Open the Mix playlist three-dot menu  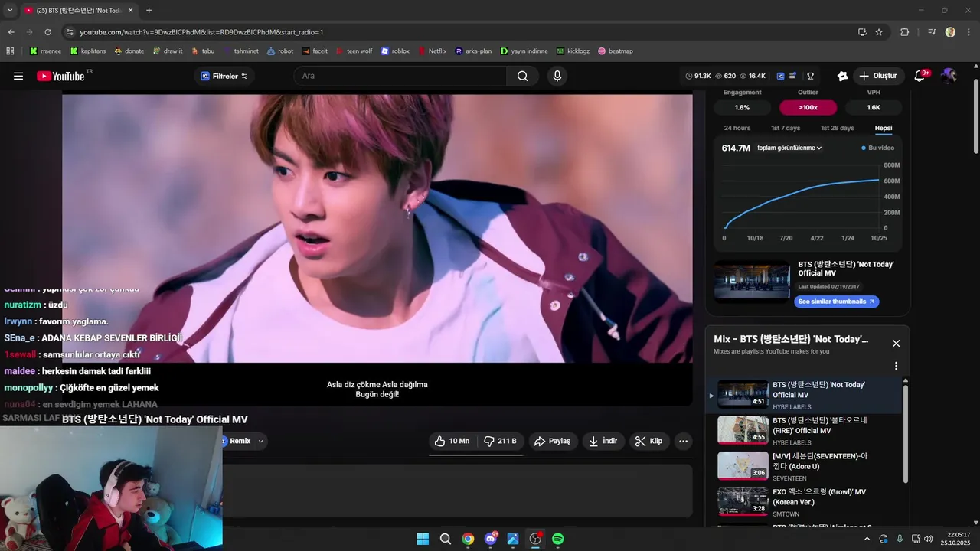[x=896, y=366]
